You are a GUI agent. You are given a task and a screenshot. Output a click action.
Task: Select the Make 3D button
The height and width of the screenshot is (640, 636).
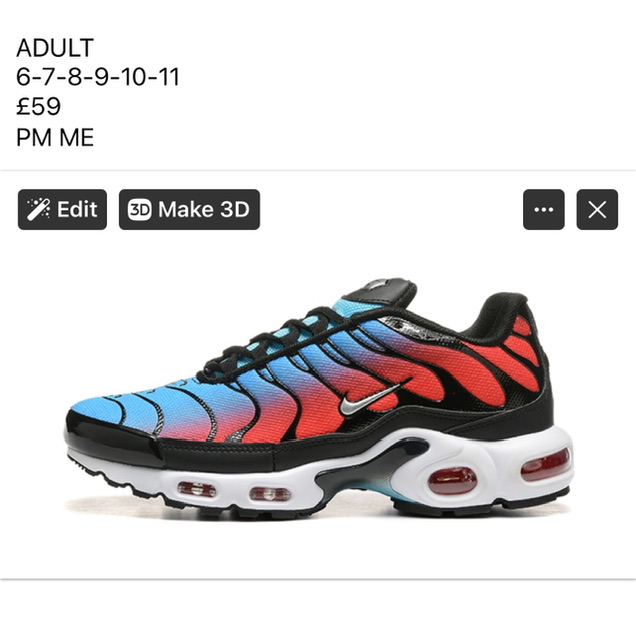point(189,209)
